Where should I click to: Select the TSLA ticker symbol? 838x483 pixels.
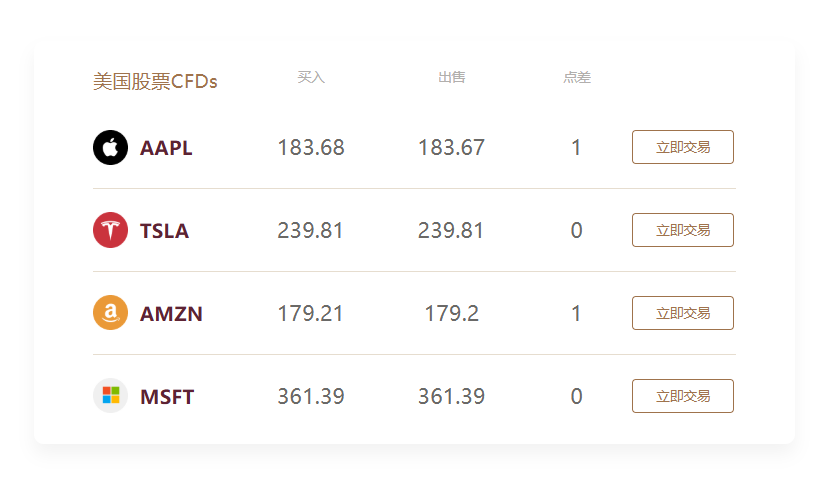(x=164, y=231)
